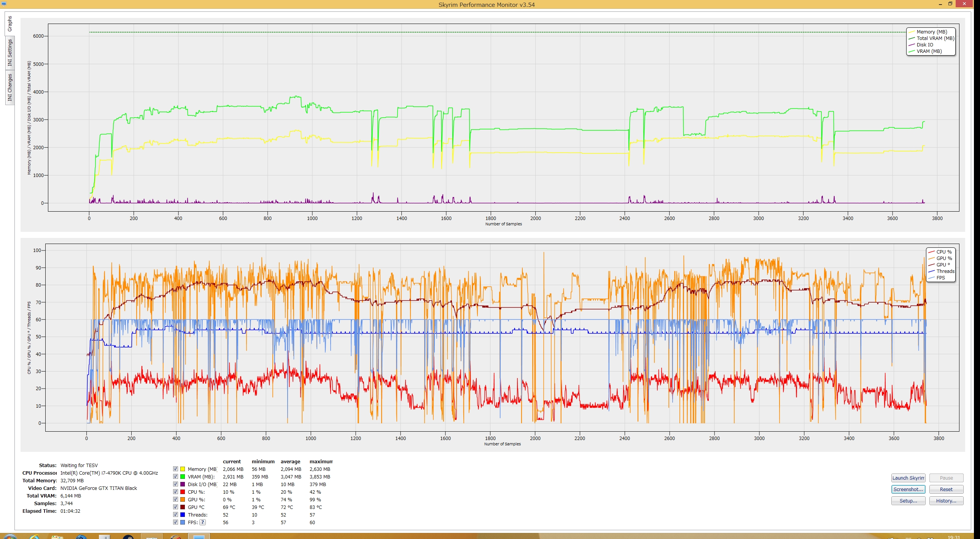Image resolution: width=980 pixels, height=539 pixels.
Task: Click the 'average' column header
Action: point(290,461)
